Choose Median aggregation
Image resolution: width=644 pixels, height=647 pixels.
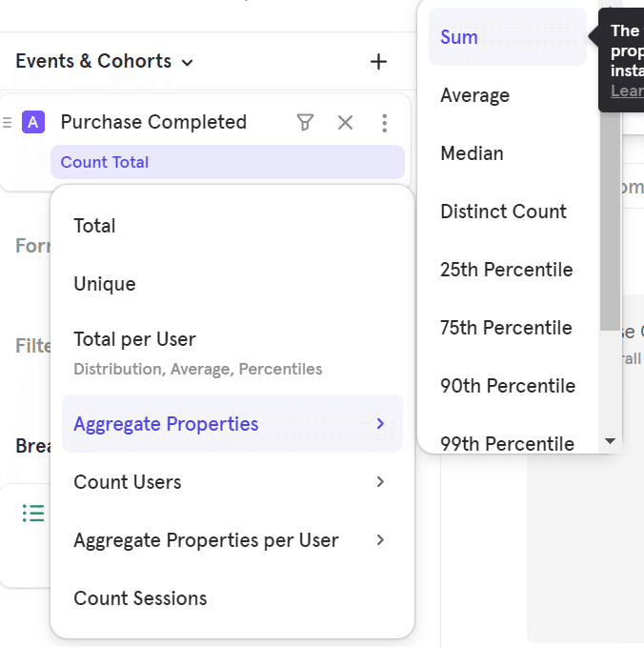tap(508, 153)
